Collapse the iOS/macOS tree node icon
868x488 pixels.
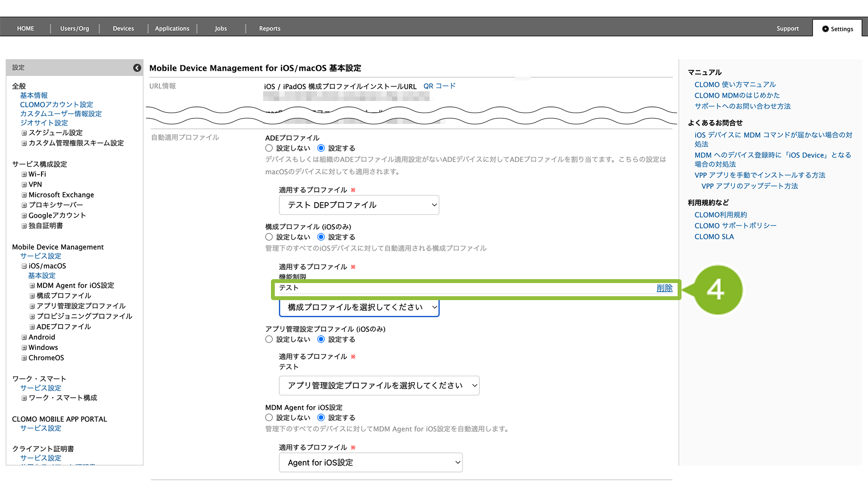(24, 266)
